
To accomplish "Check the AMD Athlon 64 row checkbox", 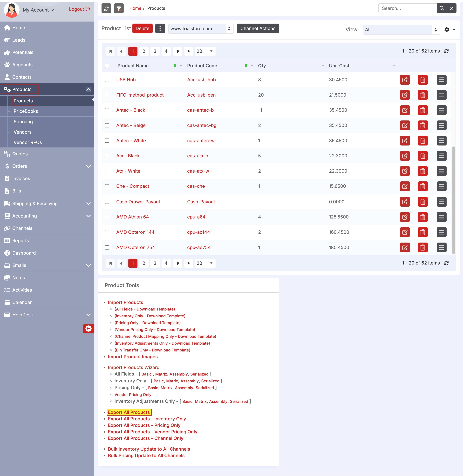I will (107, 217).
